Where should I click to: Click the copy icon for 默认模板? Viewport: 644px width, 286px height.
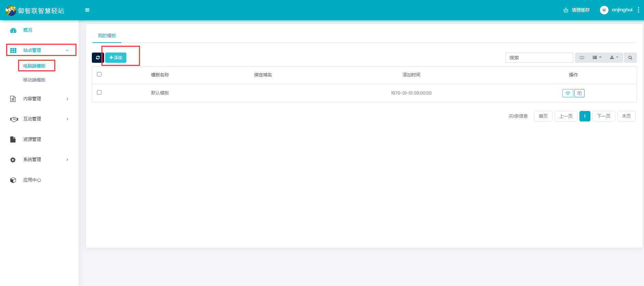[579, 93]
